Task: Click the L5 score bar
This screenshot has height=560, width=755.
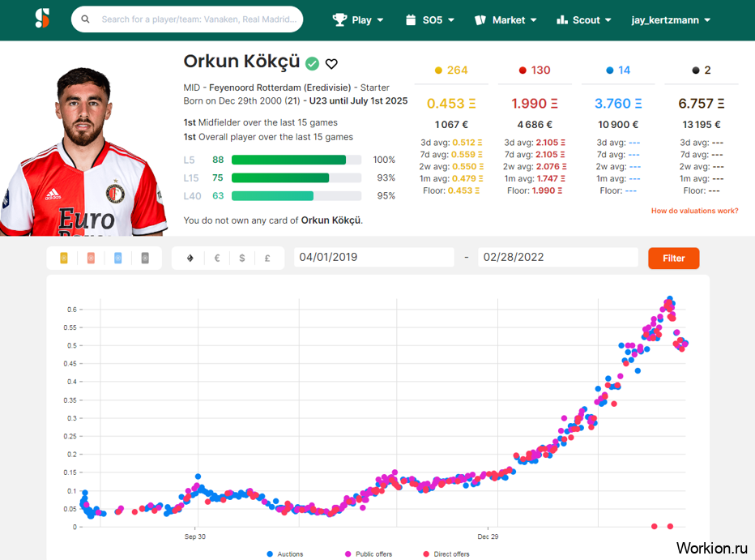Action: coord(296,160)
